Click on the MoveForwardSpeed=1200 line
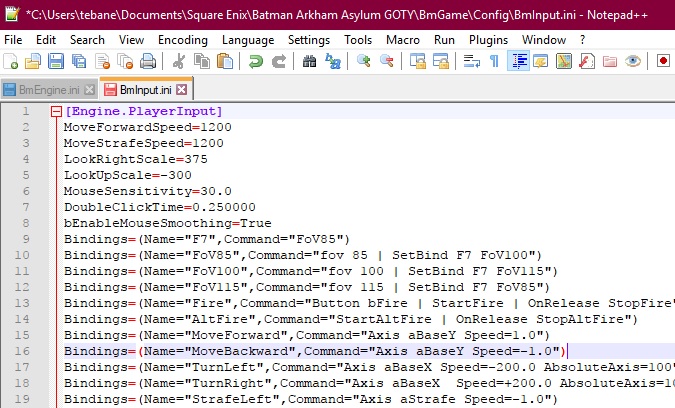This screenshot has height=408, width=675. (x=148, y=127)
